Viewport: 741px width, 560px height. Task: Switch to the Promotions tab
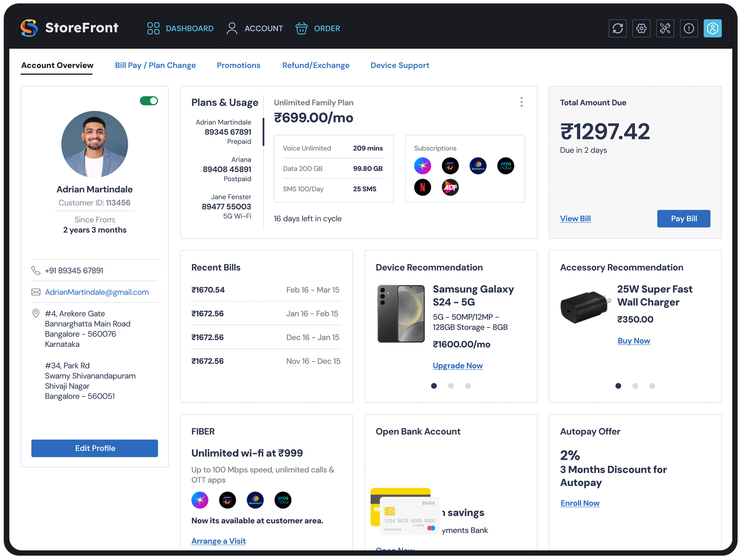[238, 65]
